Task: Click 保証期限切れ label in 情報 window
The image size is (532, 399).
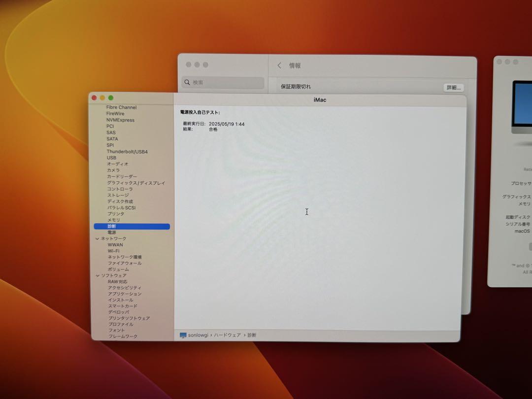Action: click(x=296, y=87)
